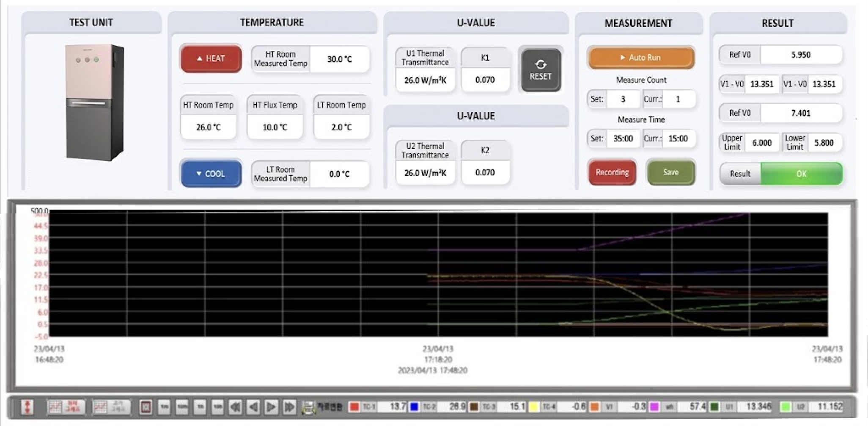Click the green OK result indicator
868x426 pixels.
(801, 174)
